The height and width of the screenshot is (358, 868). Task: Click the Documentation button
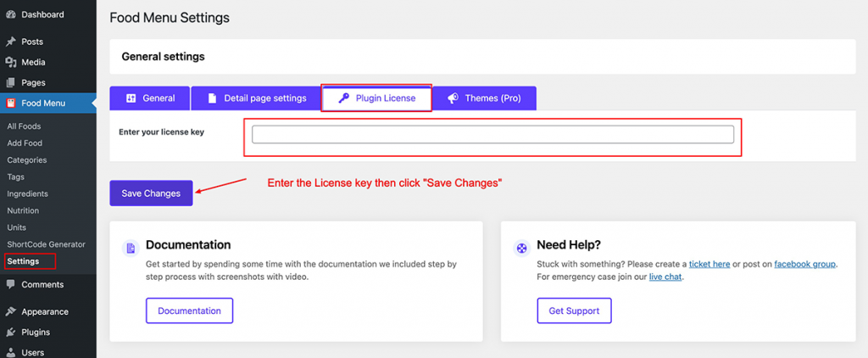point(189,310)
